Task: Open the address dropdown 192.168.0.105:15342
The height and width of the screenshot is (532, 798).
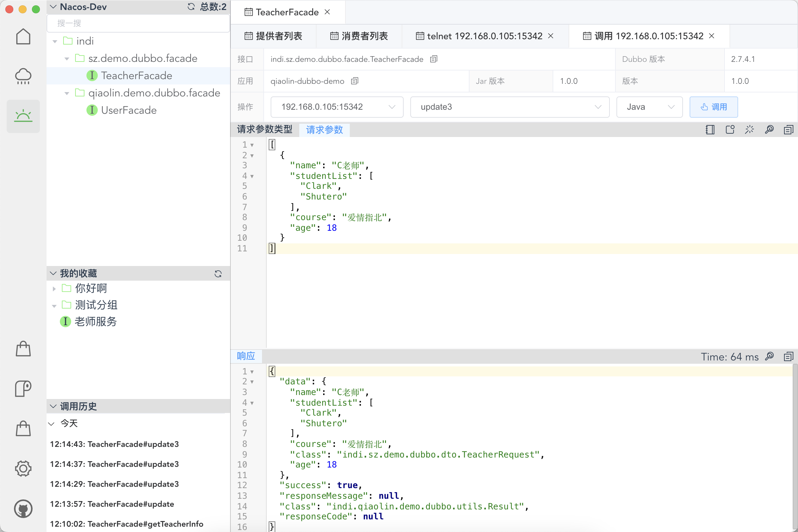Action: pos(336,107)
